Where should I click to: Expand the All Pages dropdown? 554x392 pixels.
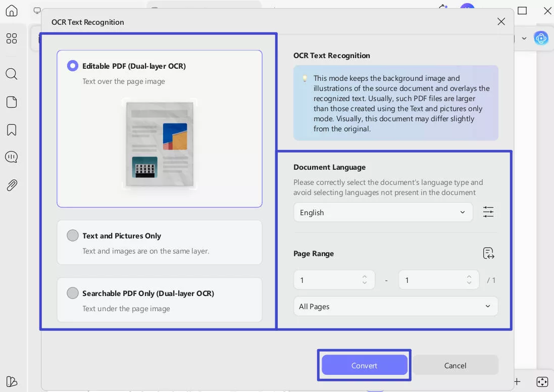[395, 306]
